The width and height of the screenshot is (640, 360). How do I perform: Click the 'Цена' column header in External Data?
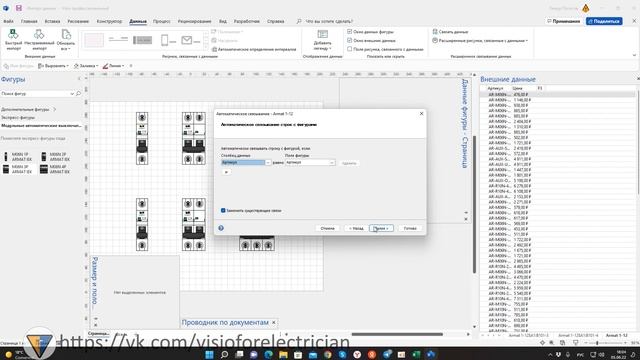[x=518, y=88]
